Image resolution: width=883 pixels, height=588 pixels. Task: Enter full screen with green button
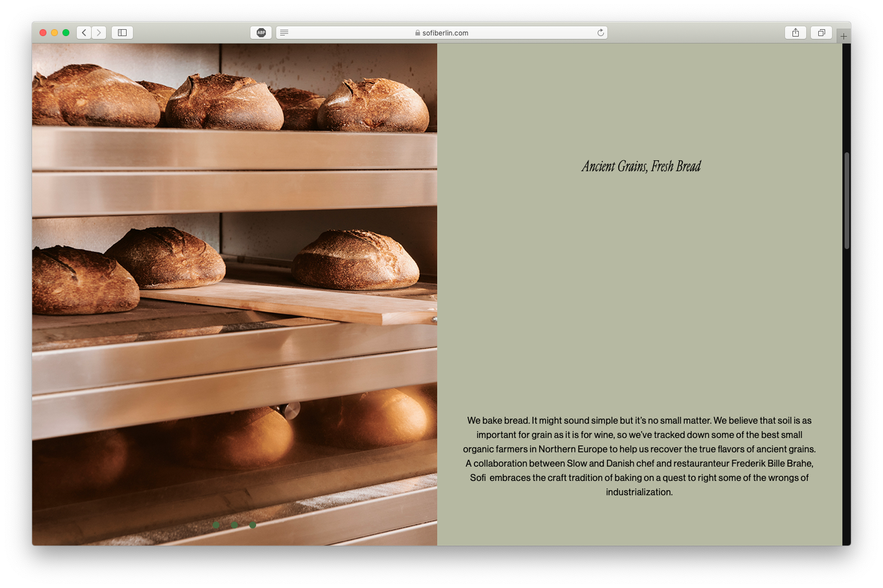pos(66,33)
